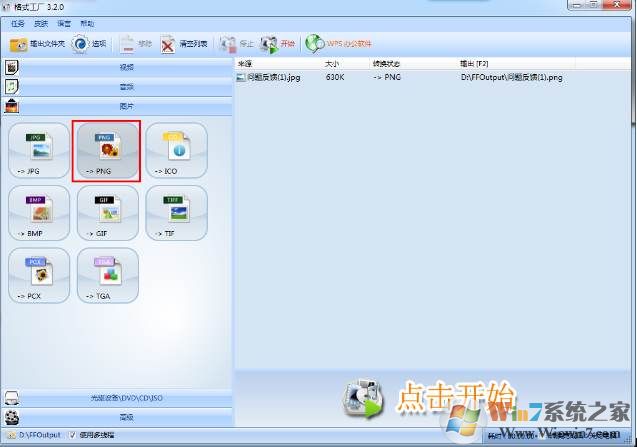Click the D:\FFOutput path in status bar
Viewport: 637px width, 447px height.
[40, 435]
